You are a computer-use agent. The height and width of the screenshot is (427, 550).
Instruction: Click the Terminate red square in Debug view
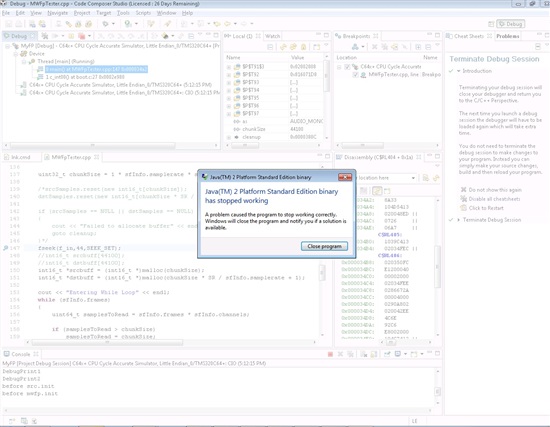[x=81, y=36]
